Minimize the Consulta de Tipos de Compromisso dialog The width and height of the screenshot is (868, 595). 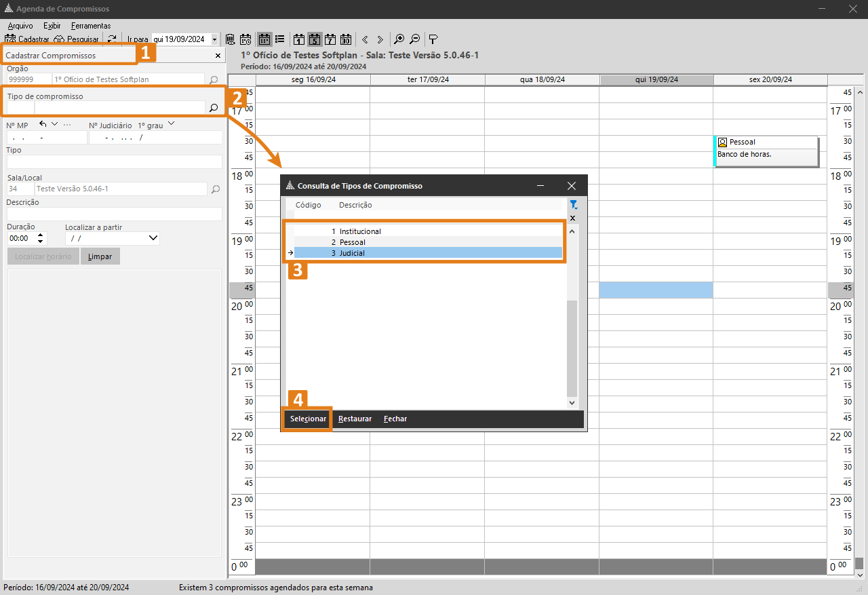coord(540,185)
